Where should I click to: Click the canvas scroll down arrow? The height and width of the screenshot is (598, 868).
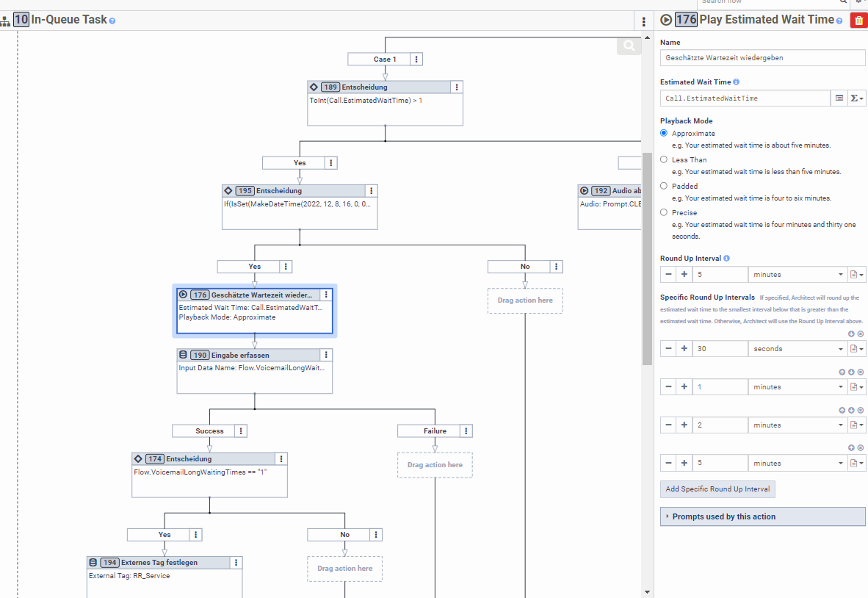(x=646, y=592)
